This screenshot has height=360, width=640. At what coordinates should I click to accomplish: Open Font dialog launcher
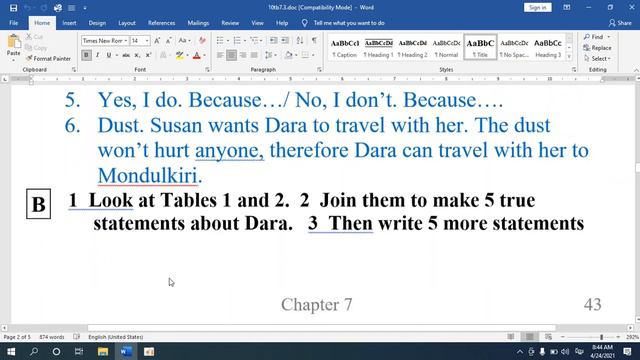pyautogui.click(x=207, y=70)
